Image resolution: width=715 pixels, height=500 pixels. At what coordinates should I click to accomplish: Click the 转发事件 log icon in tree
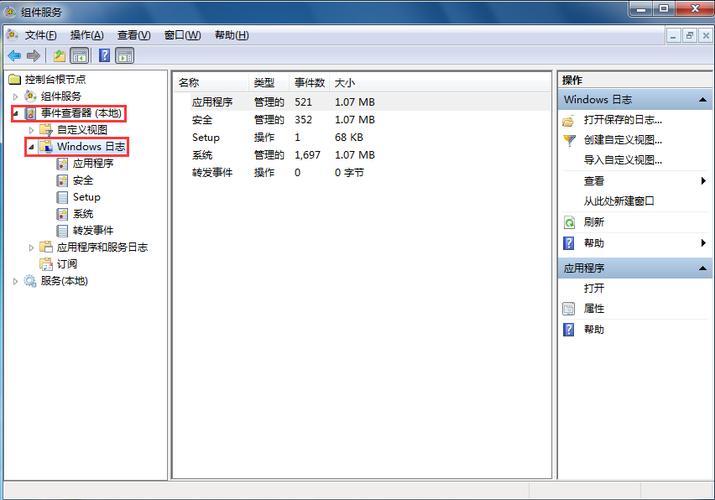pos(62,231)
